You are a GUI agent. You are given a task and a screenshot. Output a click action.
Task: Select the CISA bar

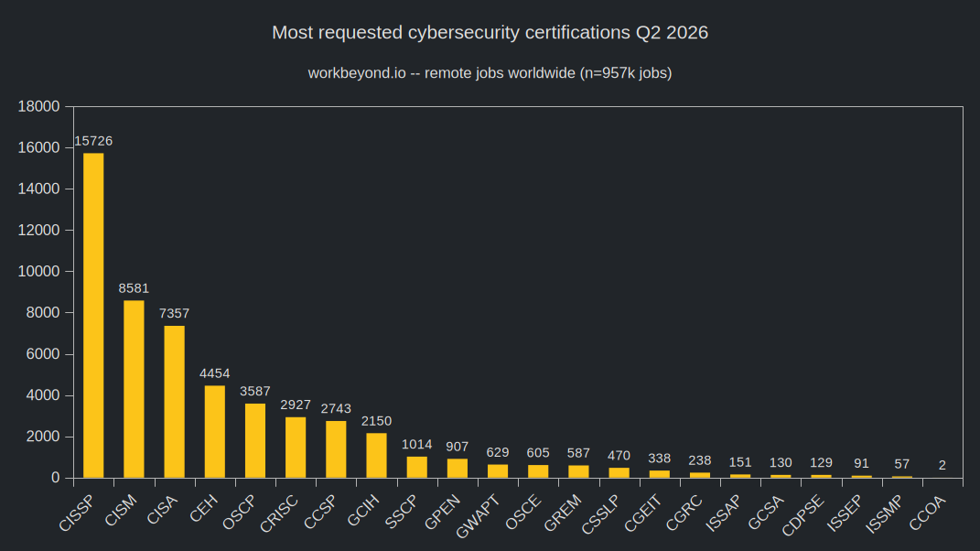tap(175, 402)
